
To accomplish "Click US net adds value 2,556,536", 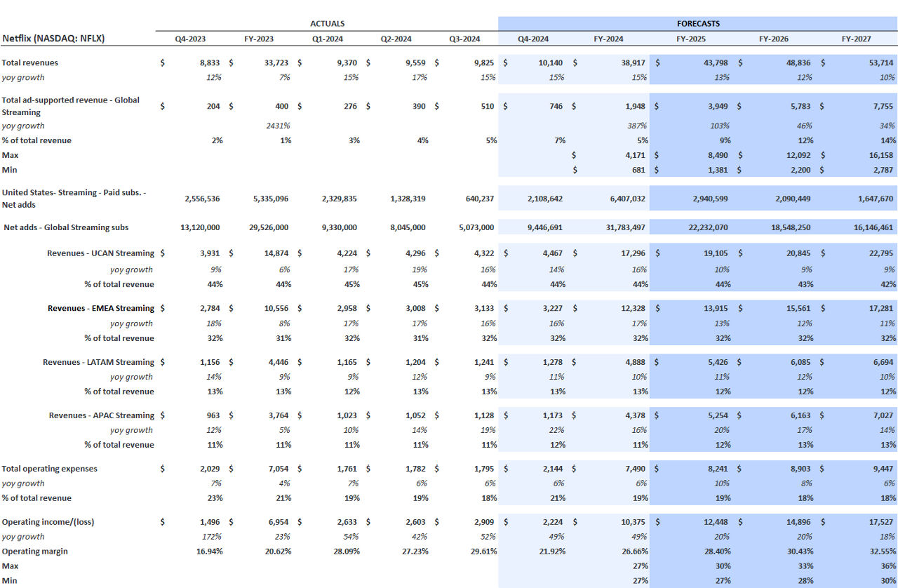I will pyautogui.click(x=203, y=199).
